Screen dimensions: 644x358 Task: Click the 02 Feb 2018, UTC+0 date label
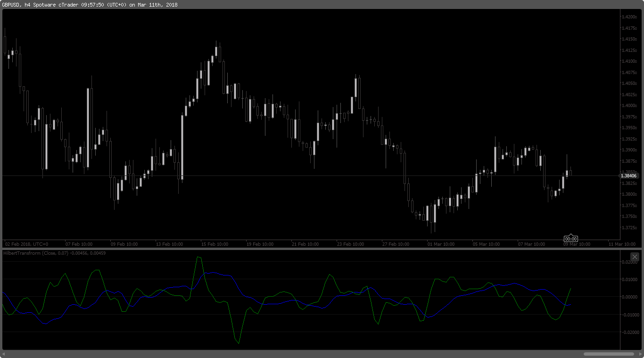26,244
